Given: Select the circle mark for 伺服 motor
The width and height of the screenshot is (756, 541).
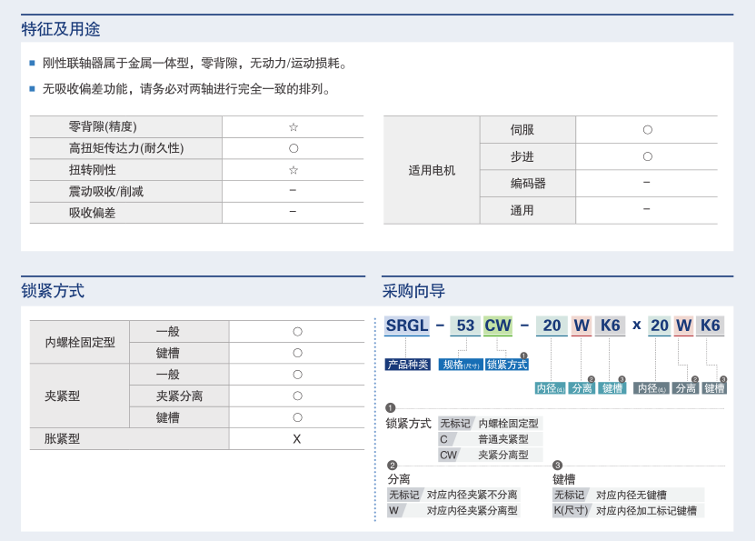Looking at the screenshot, I should 647,130.
